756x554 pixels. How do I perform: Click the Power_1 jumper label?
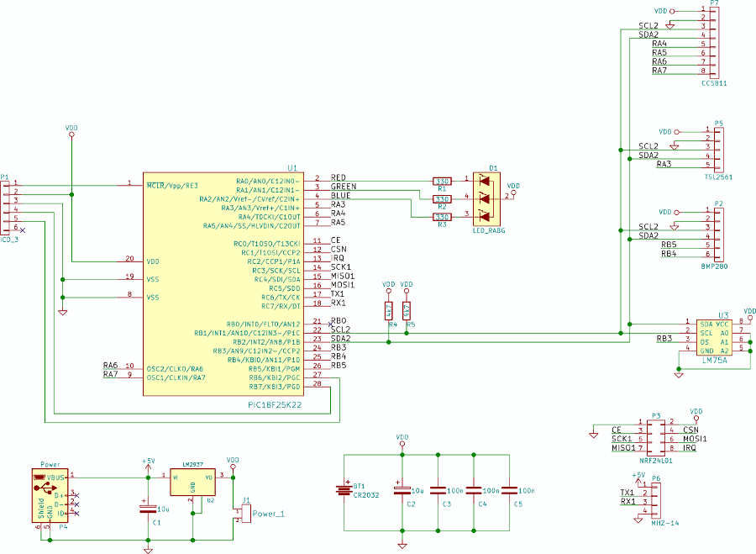[269, 514]
